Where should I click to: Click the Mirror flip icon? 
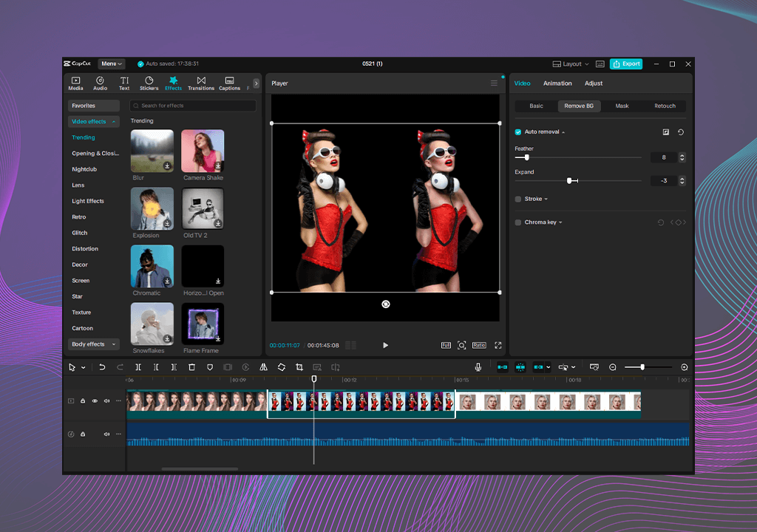point(264,367)
